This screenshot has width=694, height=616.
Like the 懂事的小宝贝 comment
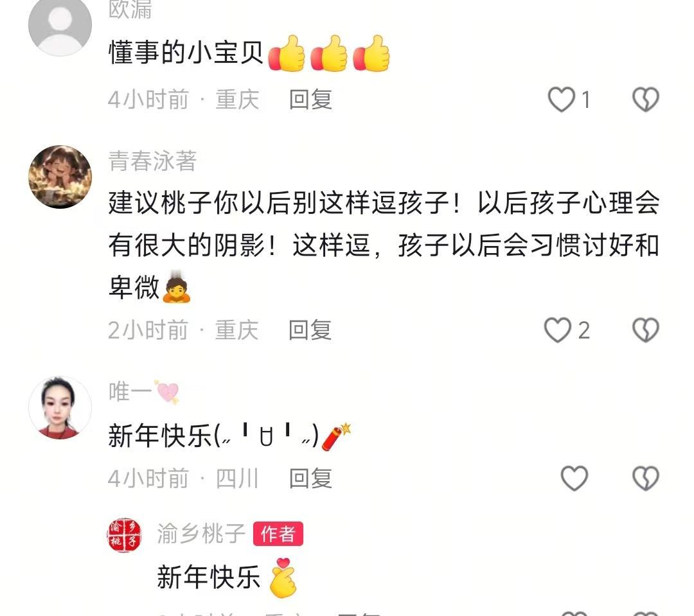[x=561, y=99]
